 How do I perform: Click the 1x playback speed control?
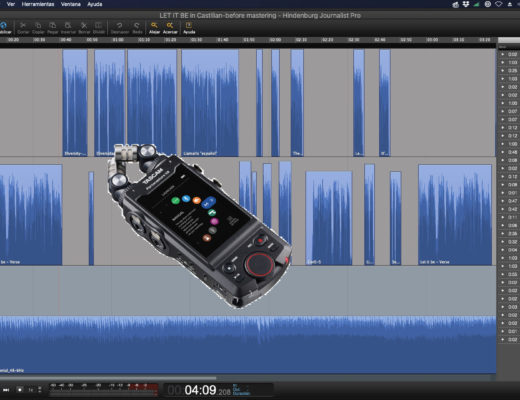[x=31, y=390]
